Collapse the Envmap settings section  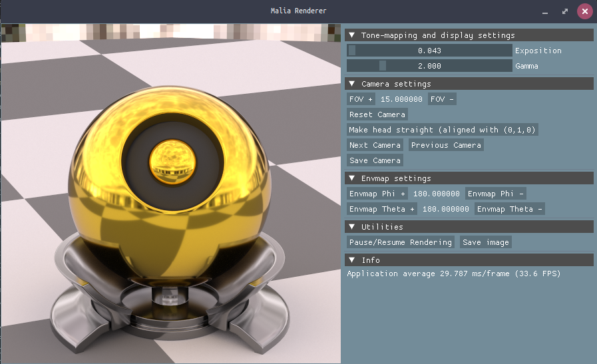pos(469,178)
